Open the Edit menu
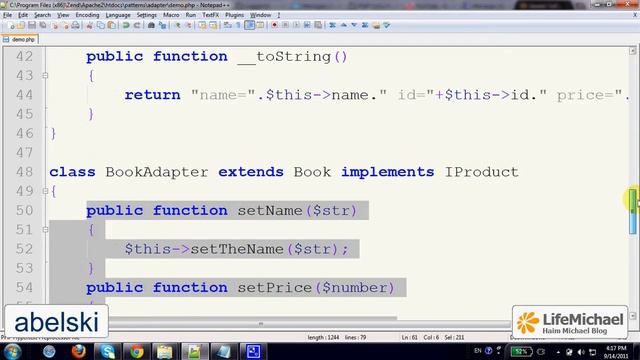Screen dimensions: 640x360 point(23,15)
